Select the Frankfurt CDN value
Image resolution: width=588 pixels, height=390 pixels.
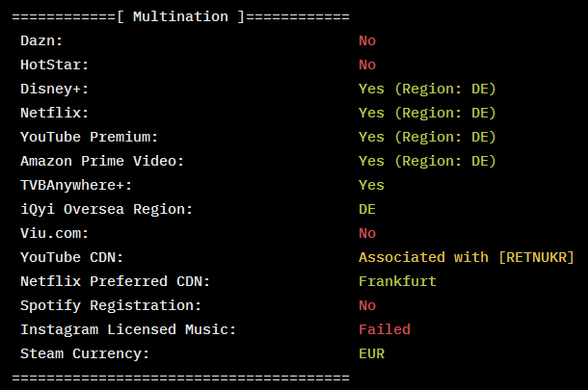[397, 281]
